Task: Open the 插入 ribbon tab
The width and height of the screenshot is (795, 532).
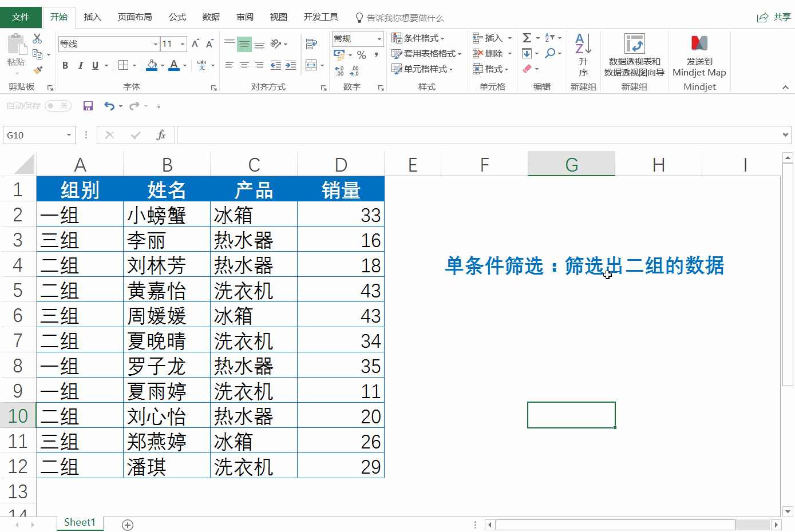Action: (x=92, y=17)
